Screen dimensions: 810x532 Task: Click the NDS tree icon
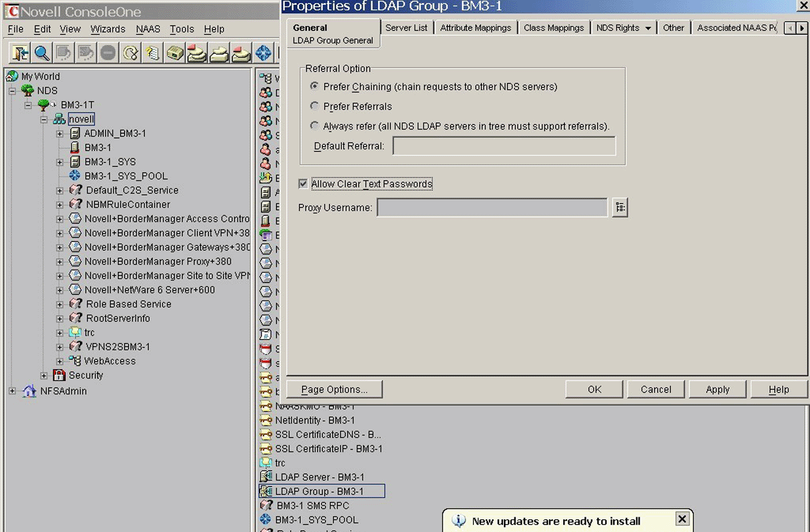click(x=28, y=90)
